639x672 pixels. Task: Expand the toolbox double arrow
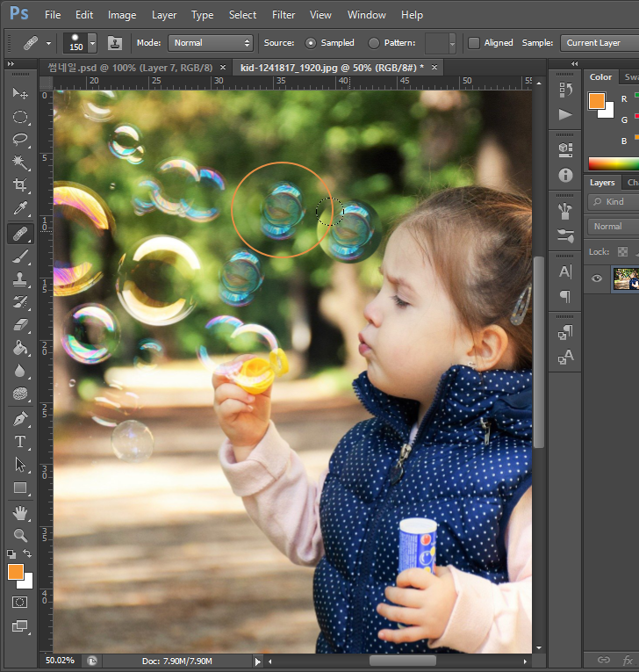11,63
